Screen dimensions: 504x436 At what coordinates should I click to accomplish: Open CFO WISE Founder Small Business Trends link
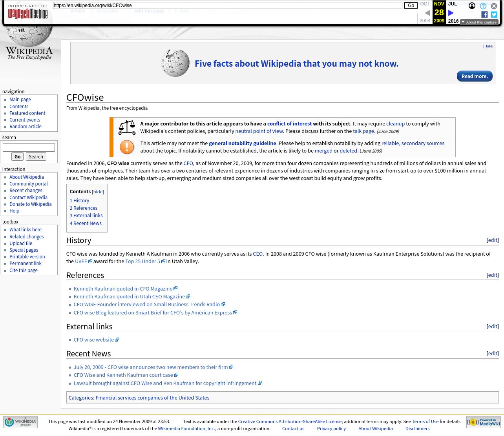click(x=149, y=305)
